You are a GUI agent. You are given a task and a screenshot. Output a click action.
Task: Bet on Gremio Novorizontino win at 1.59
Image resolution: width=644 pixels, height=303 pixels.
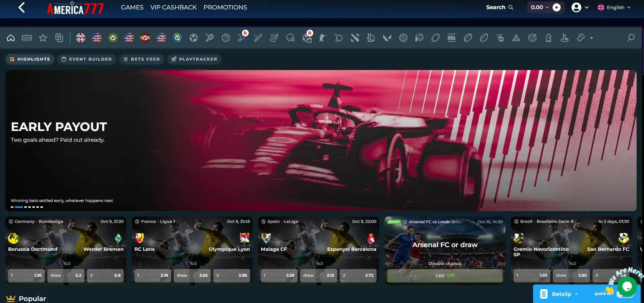click(x=532, y=275)
